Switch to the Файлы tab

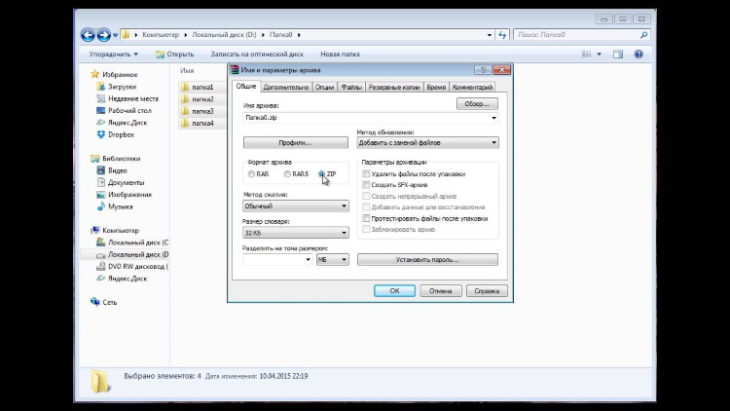[351, 87]
